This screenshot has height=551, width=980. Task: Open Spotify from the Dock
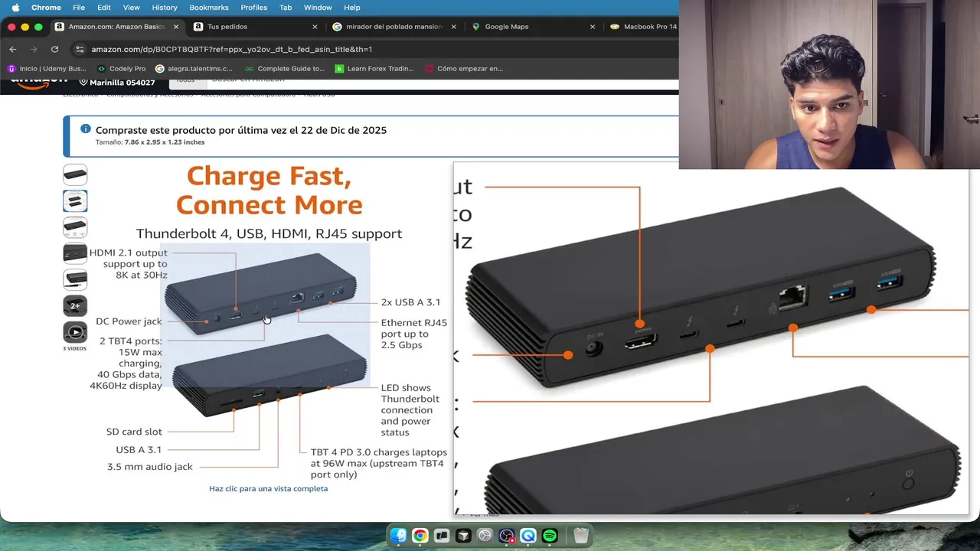point(550,536)
